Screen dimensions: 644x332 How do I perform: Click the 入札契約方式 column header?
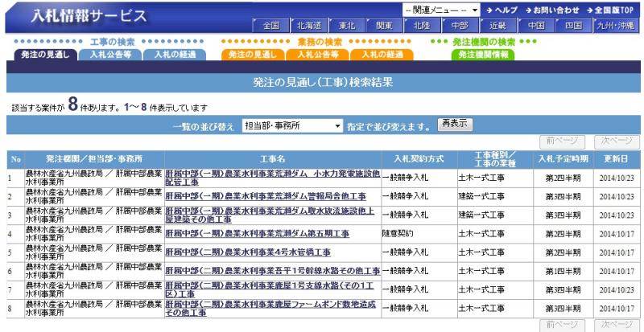(419, 159)
